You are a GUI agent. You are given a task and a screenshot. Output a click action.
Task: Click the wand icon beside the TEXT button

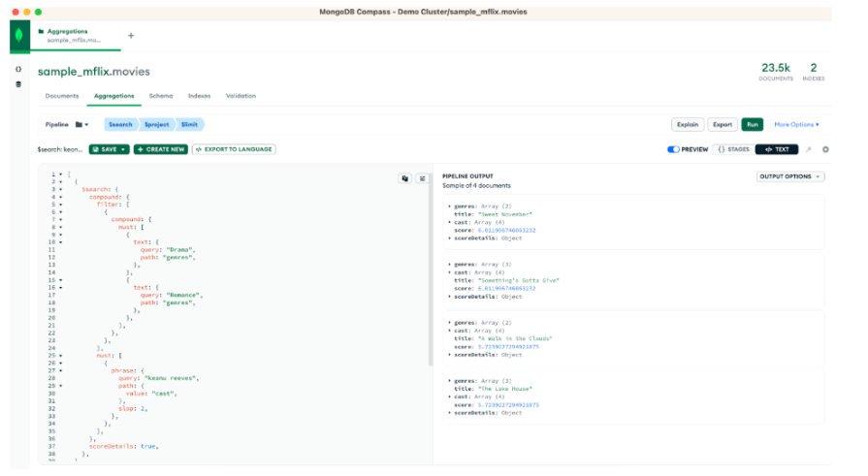tap(809, 149)
